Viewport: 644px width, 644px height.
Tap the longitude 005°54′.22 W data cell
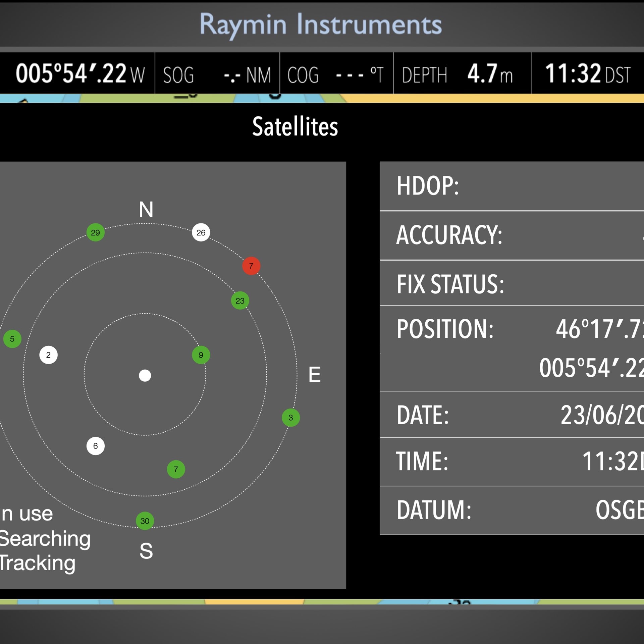click(x=77, y=73)
